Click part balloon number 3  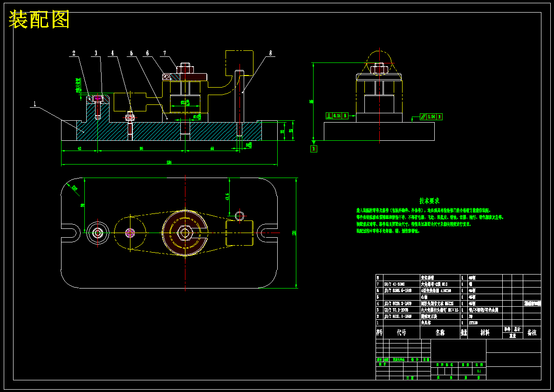[x=96, y=53]
